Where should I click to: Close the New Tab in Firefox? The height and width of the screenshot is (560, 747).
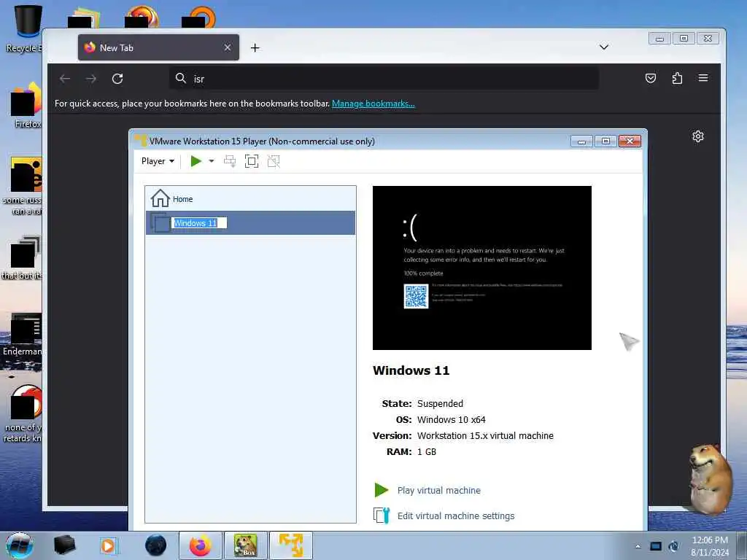(x=228, y=47)
